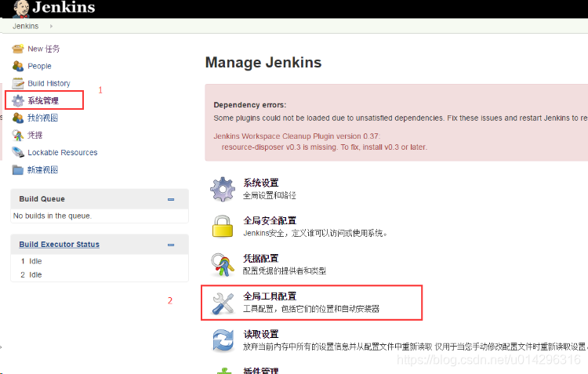Click the Jenkins breadcrumb link
Screen dimensions: 588x374
26,26
